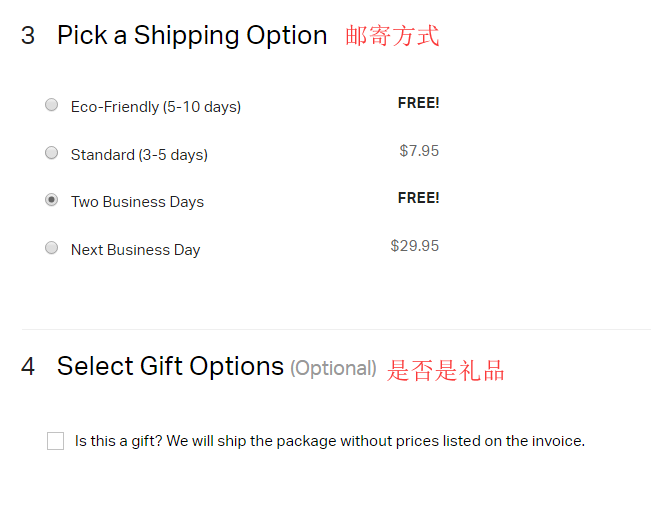
Task: Click the gray '(Optional)' text
Action: [333, 368]
